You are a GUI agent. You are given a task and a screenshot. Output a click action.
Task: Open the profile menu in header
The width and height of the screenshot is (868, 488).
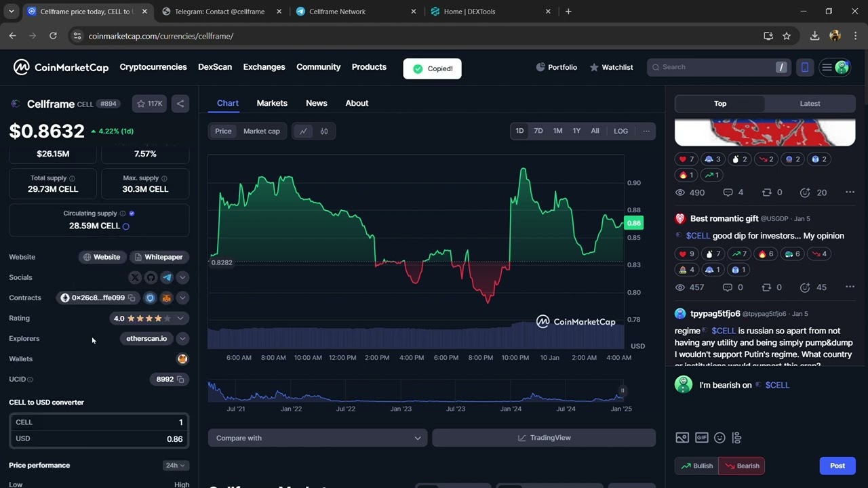click(x=835, y=67)
